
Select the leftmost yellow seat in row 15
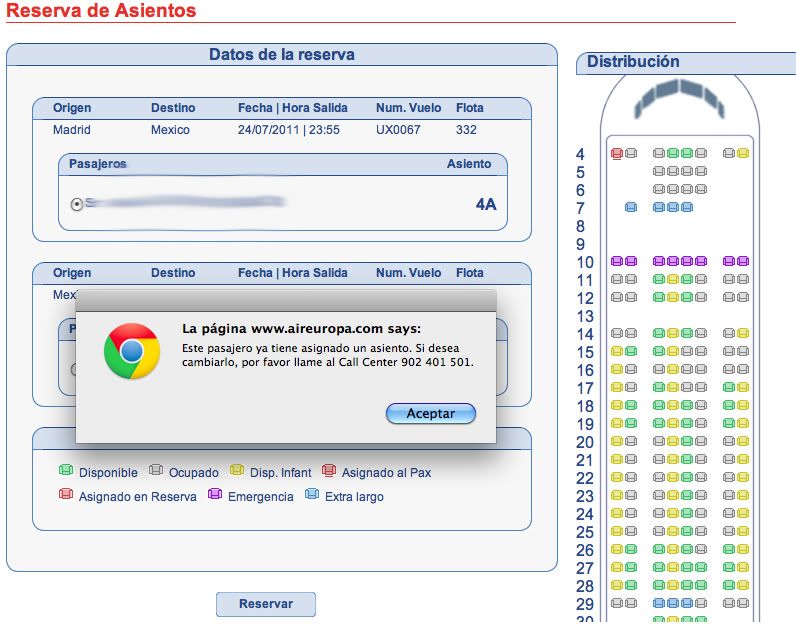click(617, 351)
